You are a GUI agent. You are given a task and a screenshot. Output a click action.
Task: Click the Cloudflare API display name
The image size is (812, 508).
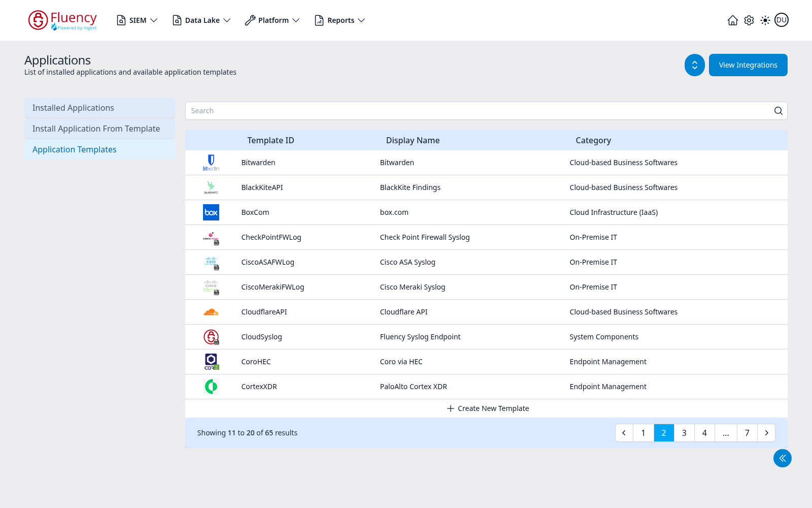coord(404,312)
